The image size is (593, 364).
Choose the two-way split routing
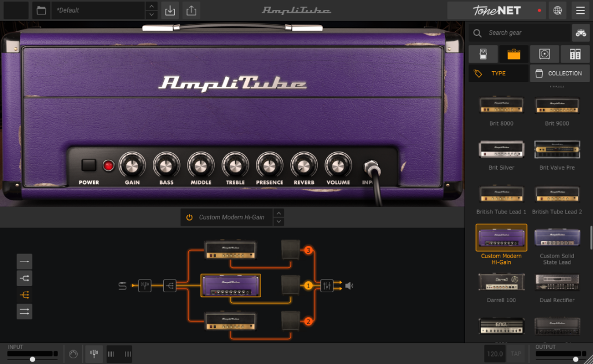24,278
